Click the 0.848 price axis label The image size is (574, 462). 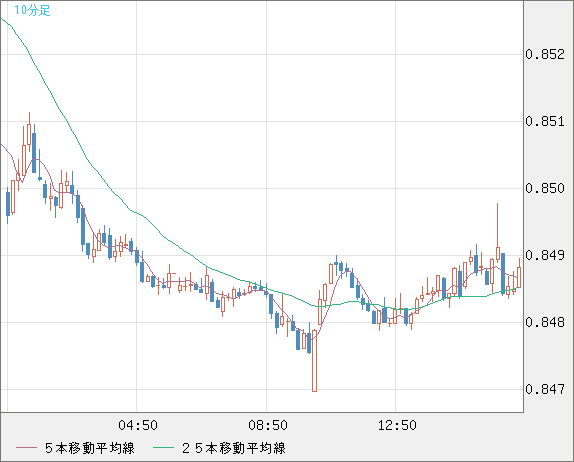[545, 322]
